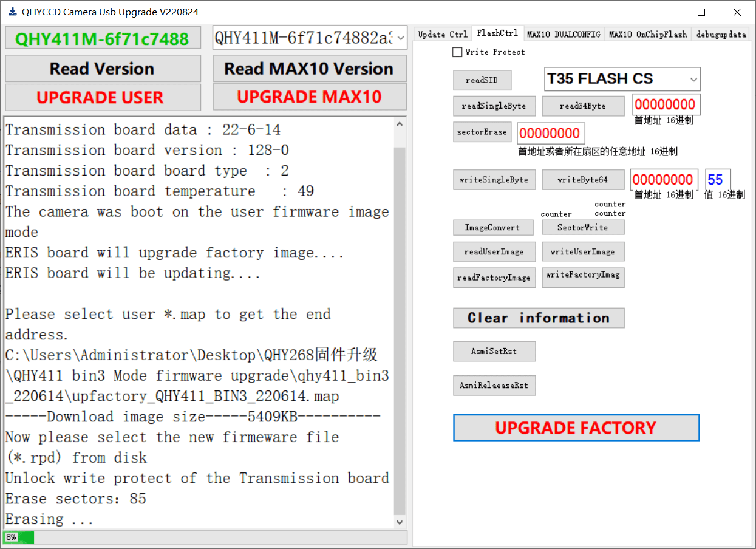The height and width of the screenshot is (549, 756).
Task: Click the 'Unlock write protect of the Transmission board' line
Action: coord(197,478)
